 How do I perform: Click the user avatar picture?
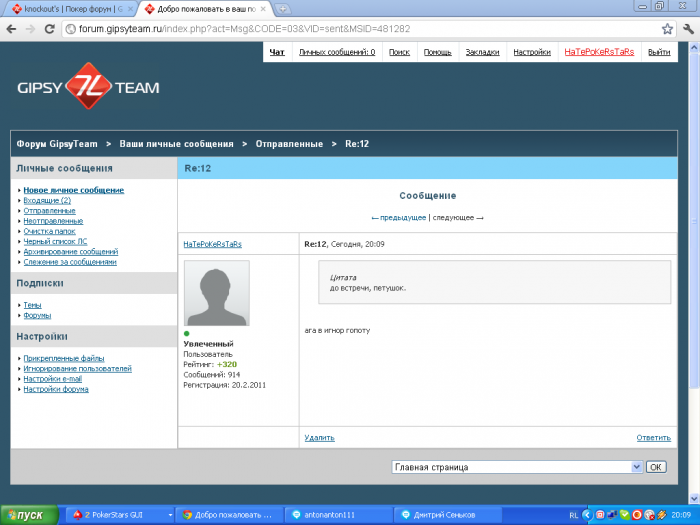217,293
